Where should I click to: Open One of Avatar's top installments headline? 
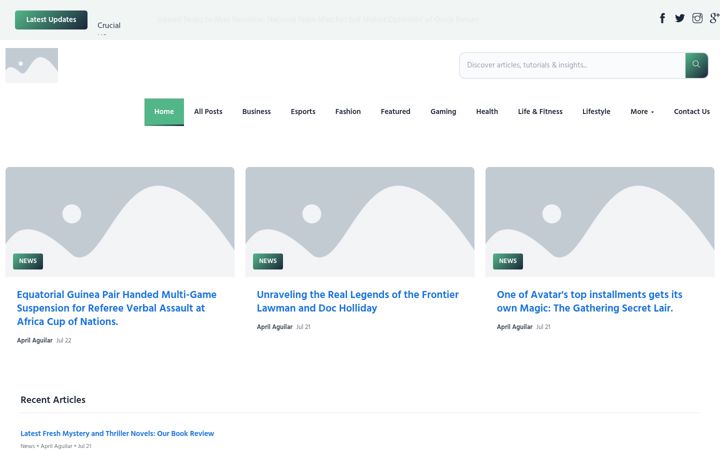point(590,301)
